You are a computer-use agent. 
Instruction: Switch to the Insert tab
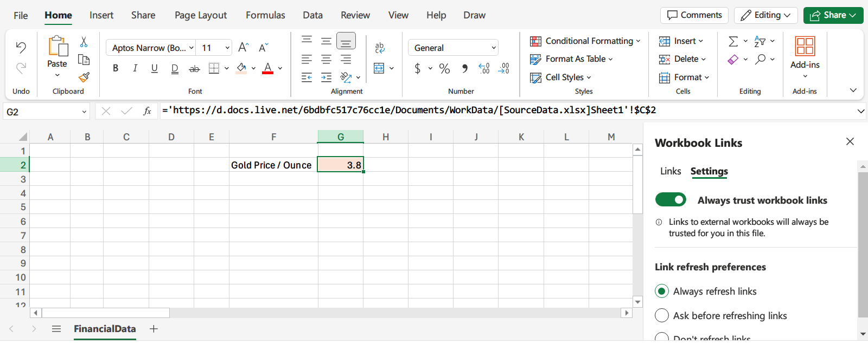(x=101, y=15)
